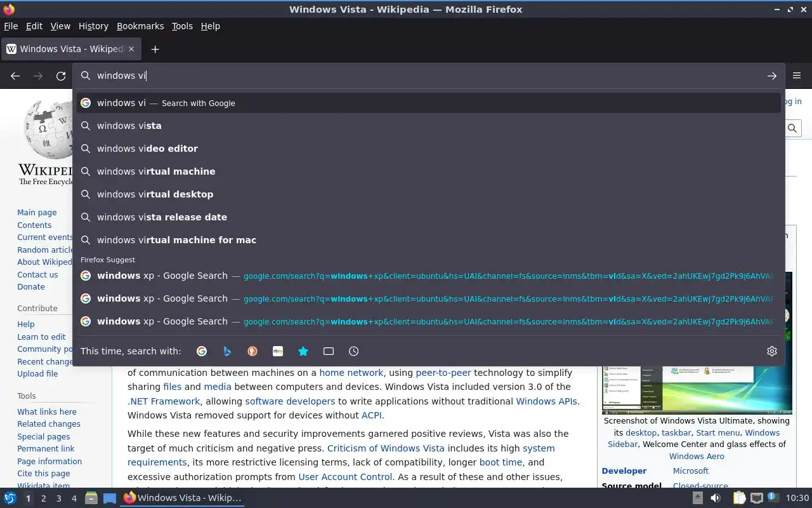
Task: Click the Back navigation arrow
Action: pos(15,76)
